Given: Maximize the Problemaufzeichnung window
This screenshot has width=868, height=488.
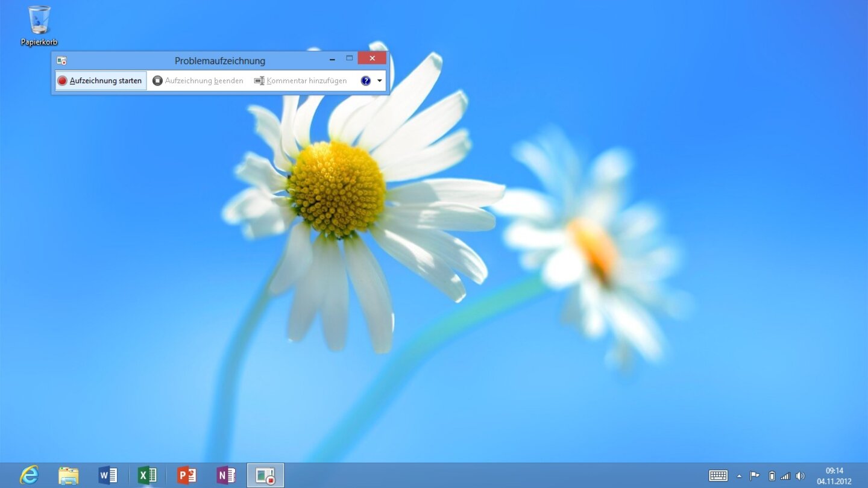Looking at the screenshot, I should click(349, 58).
